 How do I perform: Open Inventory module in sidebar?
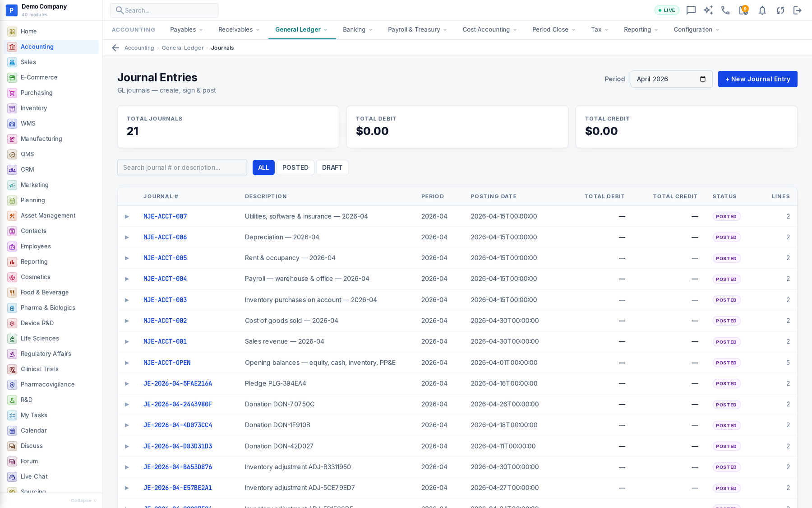51,108
